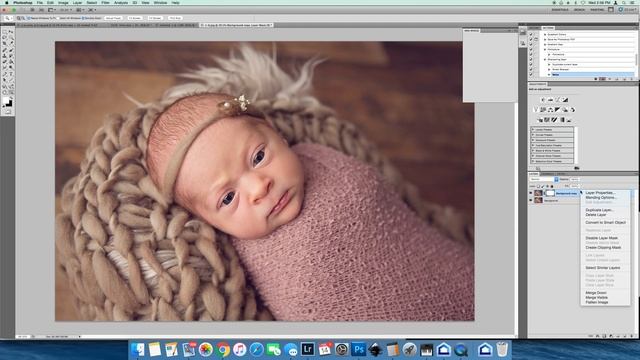Open the layer blend mode dropdown

[544, 180]
